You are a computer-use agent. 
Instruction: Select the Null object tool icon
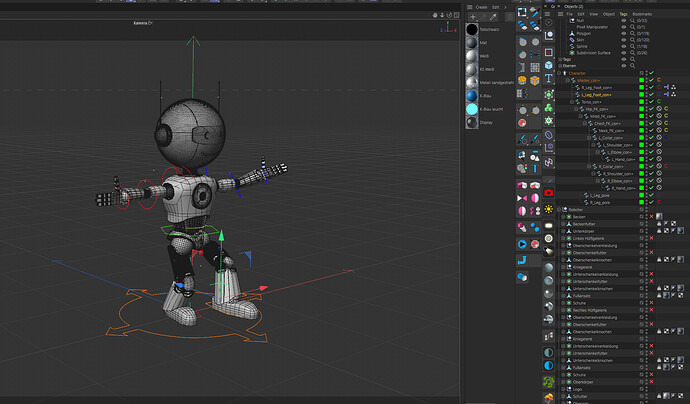549,36
